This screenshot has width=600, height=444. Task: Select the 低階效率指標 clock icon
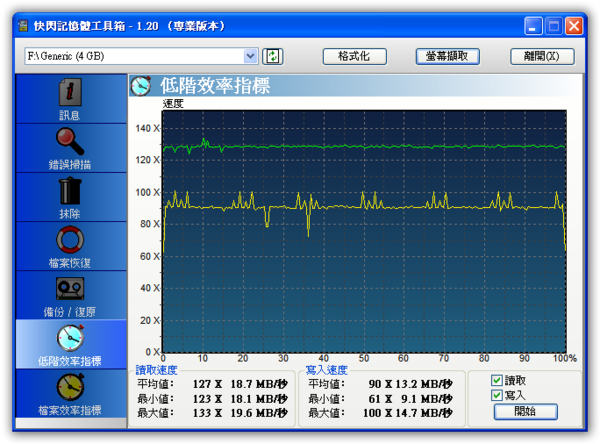(70, 338)
